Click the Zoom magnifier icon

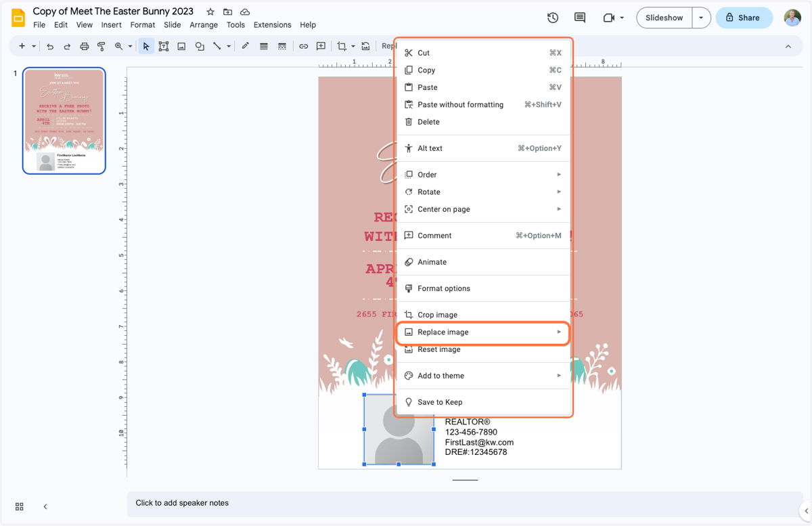118,46
